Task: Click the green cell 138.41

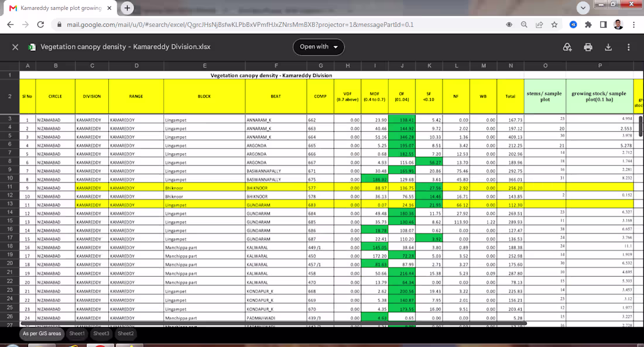Action: (402, 120)
